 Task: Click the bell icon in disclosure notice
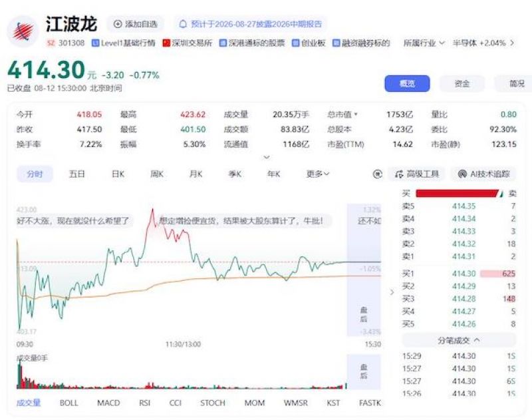tap(183, 24)
